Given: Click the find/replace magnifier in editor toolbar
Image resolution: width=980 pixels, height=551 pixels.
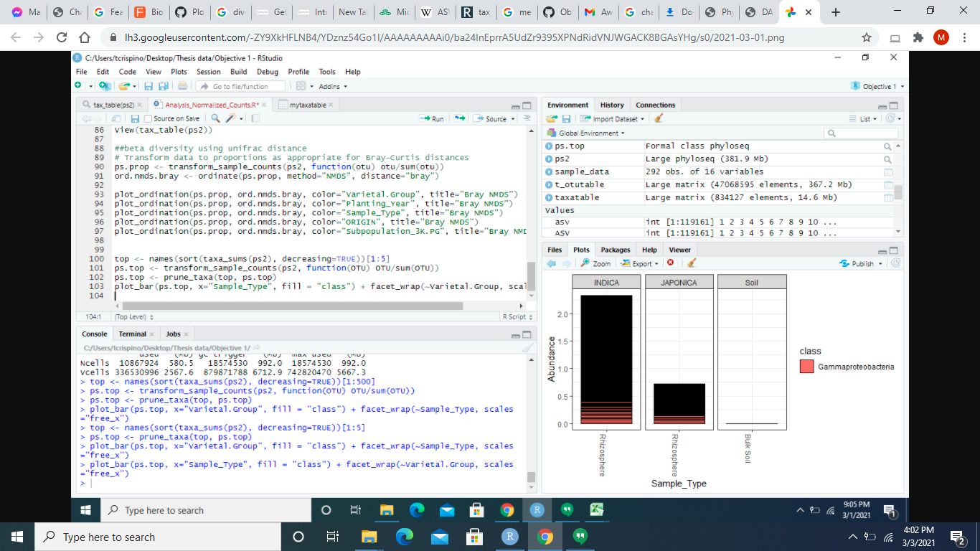Looking at the screenshot, I should point(215,118).
